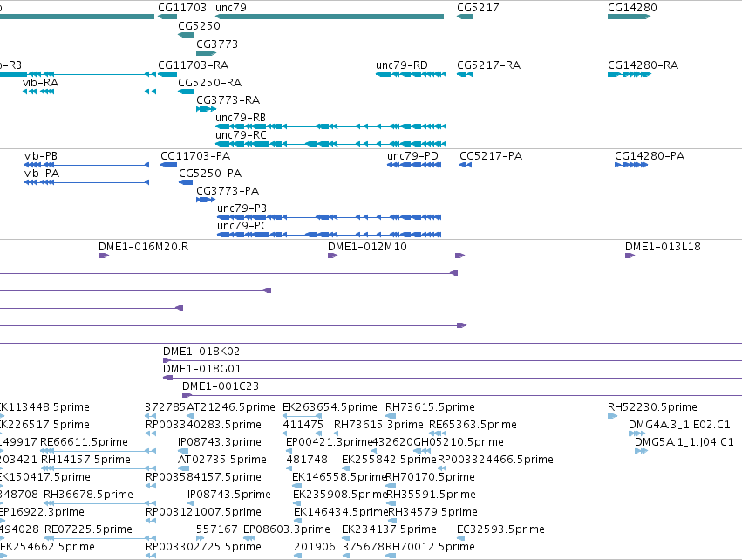Image resolution: width=742 pixels, height=560 pixels.
Task: Click the RH36678.5prime EST label
Action: pos(88,495)
